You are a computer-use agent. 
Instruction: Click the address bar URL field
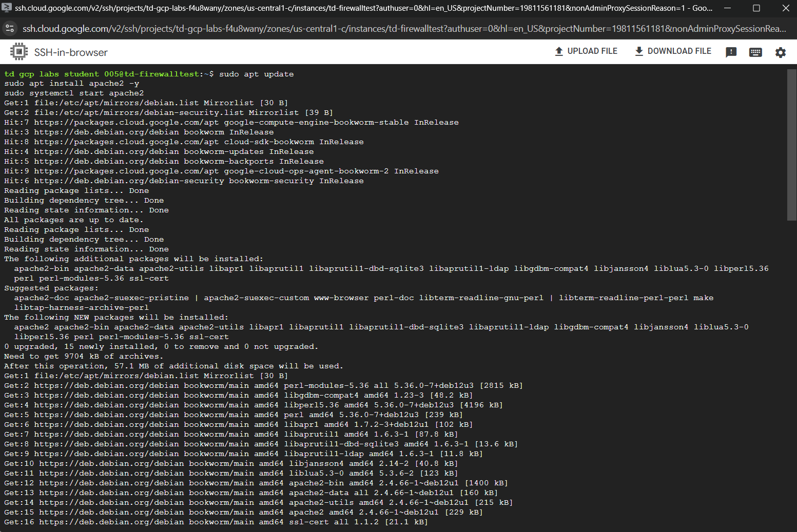400,29
